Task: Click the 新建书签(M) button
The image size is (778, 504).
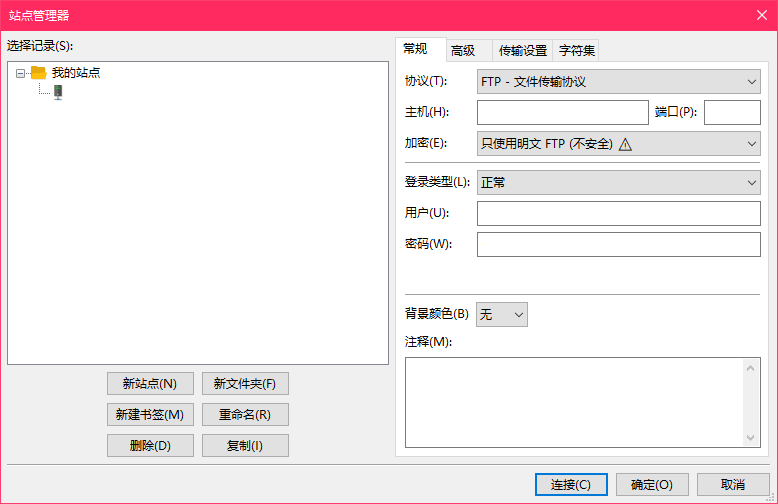Action: point(150,415)
